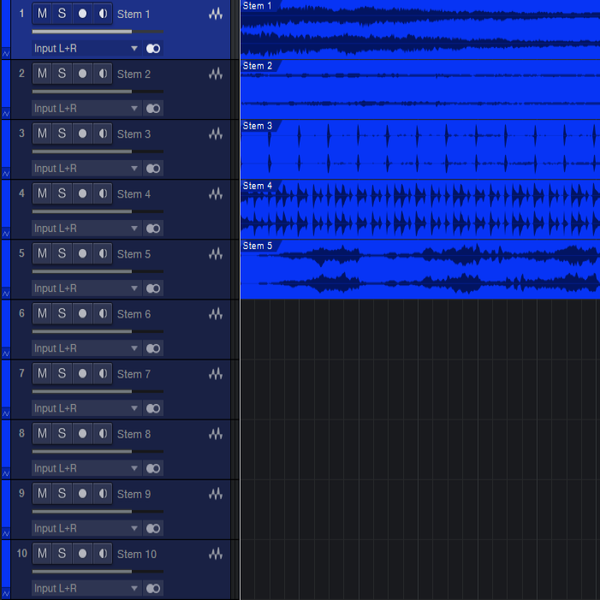Select the Stem 5 track name
The image size is (600, 600).
click(134, 254)
